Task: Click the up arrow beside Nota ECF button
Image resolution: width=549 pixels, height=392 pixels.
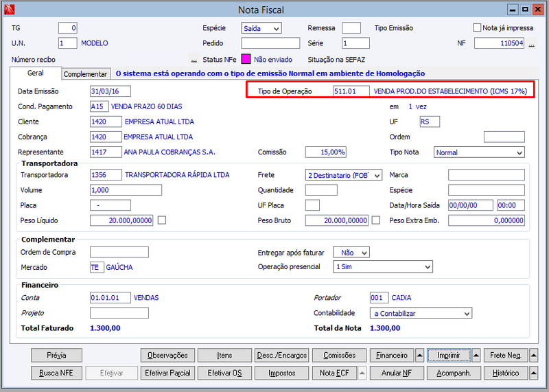Action: 362,373
